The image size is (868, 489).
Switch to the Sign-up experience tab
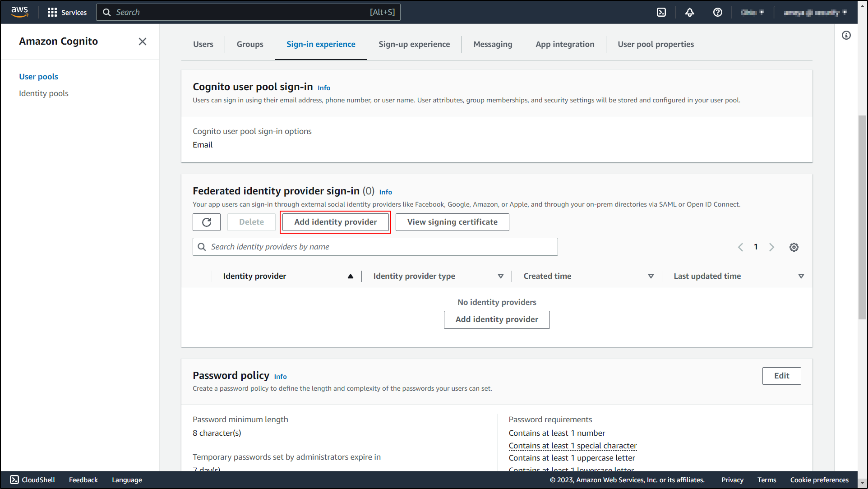tap(414, 44)
